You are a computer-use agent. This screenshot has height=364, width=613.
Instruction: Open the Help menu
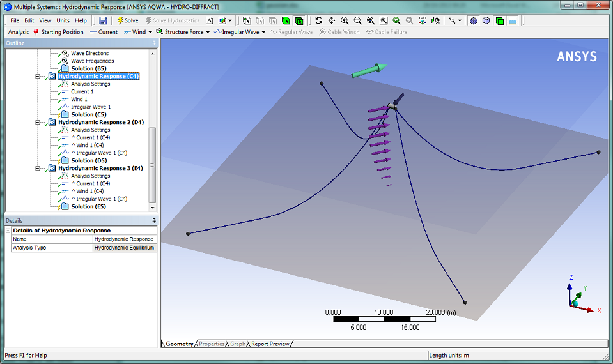(81, 20)
